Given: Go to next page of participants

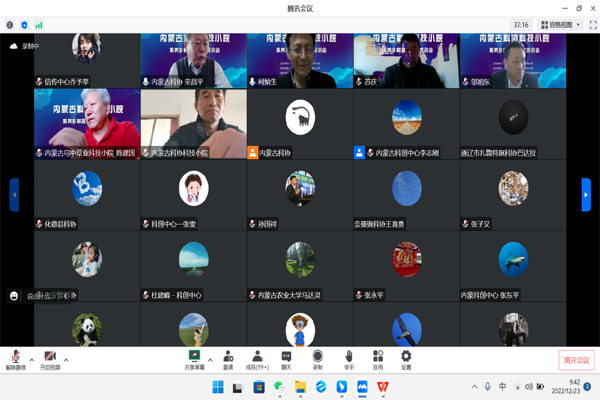Looking at the screenshot, I should coord(586,195).
